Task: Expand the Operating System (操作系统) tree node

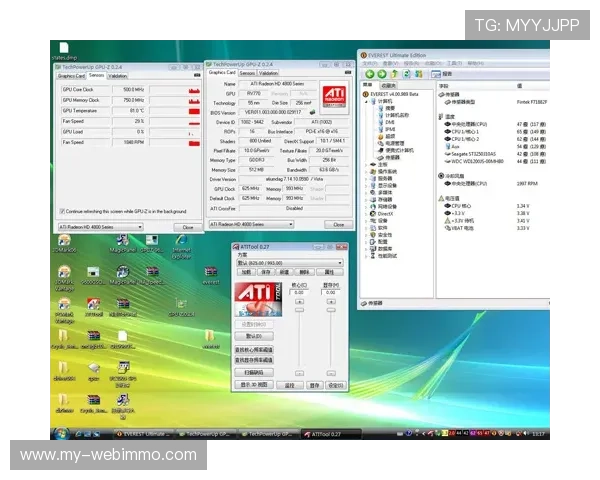Action: [366, 172]
